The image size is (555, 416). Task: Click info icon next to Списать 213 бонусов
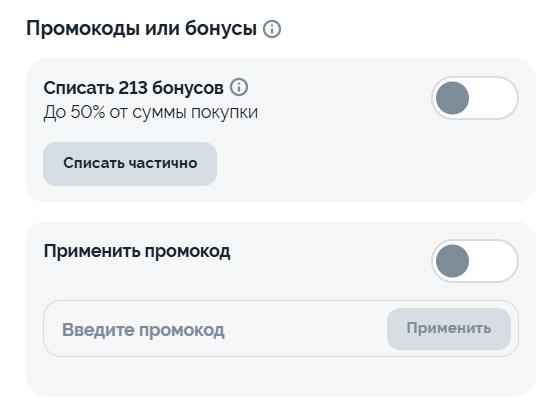(x=239, y=87)
